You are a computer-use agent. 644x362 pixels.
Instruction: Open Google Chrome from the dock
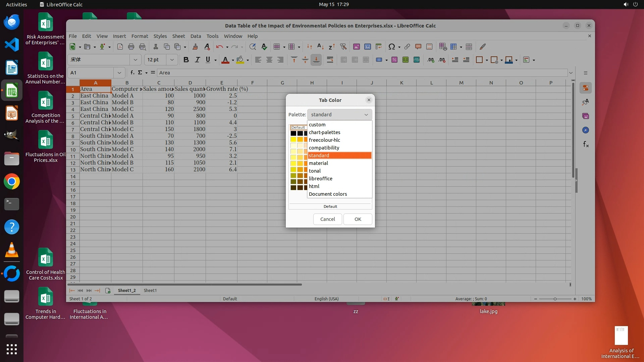click(12, 182)
